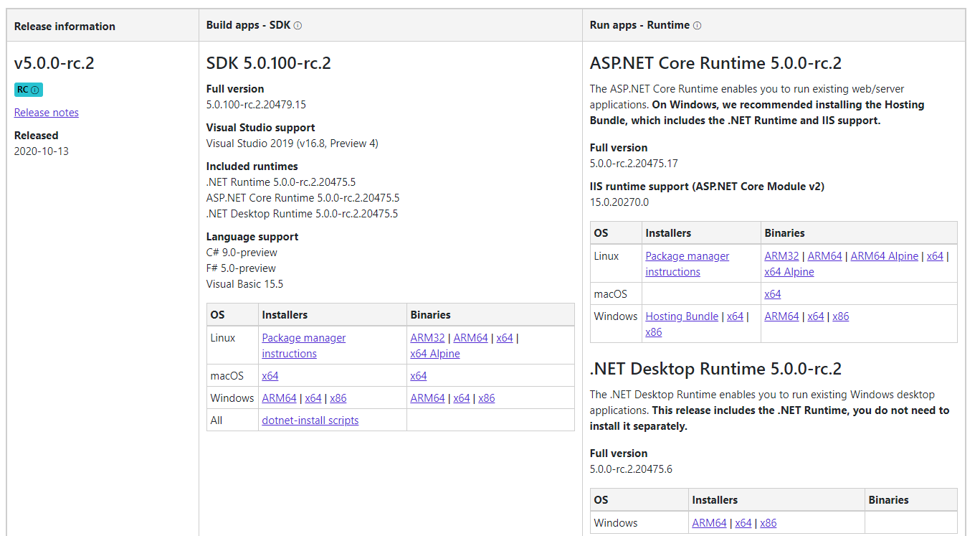Click the RC badge info icon
The image size is (980, 536).
pyautogui.click(x=34, y=90)
